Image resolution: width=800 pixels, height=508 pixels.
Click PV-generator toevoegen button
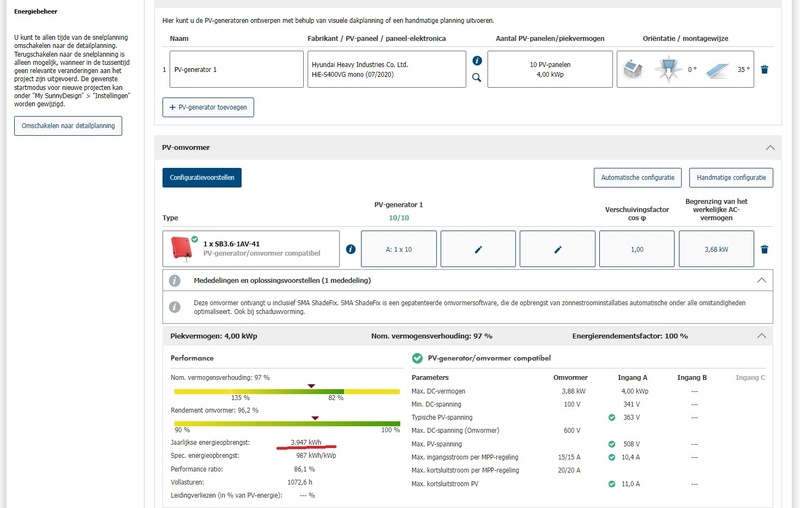pyautogui.click(x=208, y=108)
